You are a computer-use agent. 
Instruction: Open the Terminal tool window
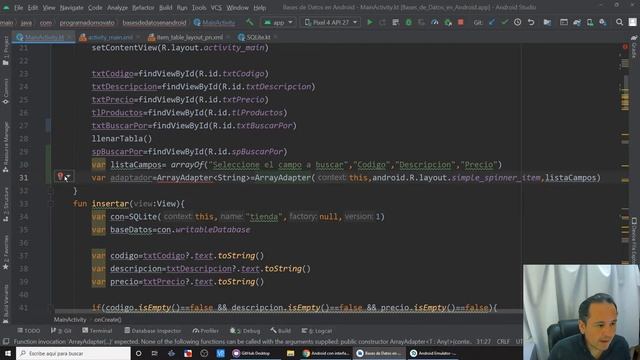(x=97, y=331)
